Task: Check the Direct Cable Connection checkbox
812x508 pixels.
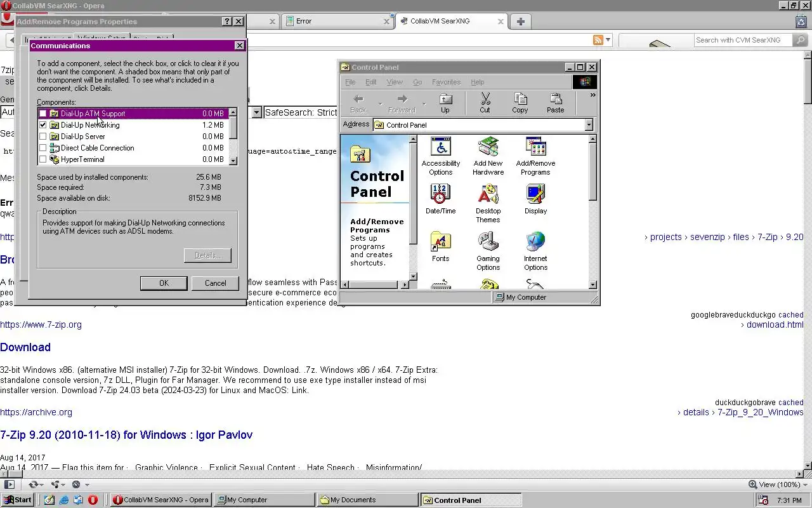Action: pos(43,148)
